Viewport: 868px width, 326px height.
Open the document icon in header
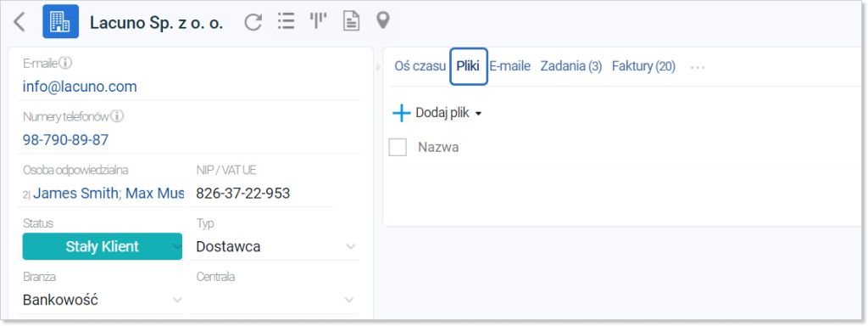click(351, 21)
